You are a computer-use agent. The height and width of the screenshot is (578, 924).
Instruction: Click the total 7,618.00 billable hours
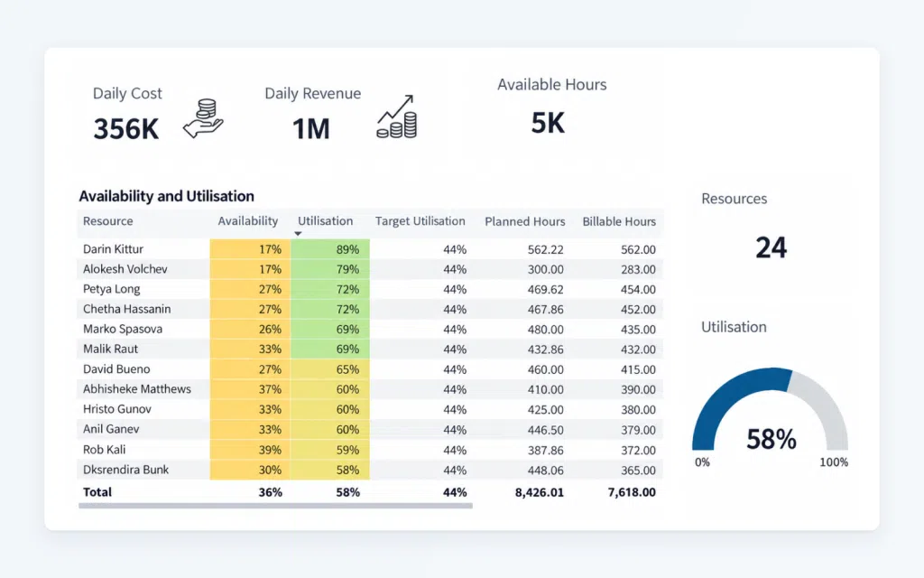click(632, 492)
